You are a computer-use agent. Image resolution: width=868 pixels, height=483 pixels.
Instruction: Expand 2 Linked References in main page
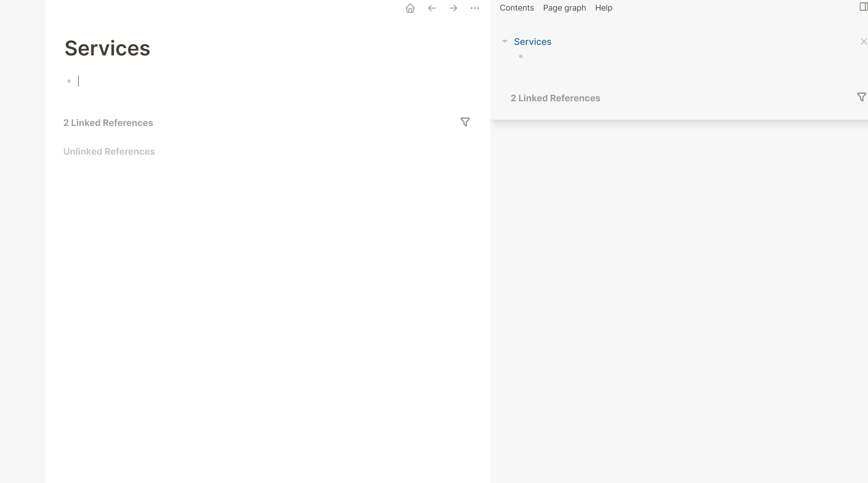click(108, 123)
